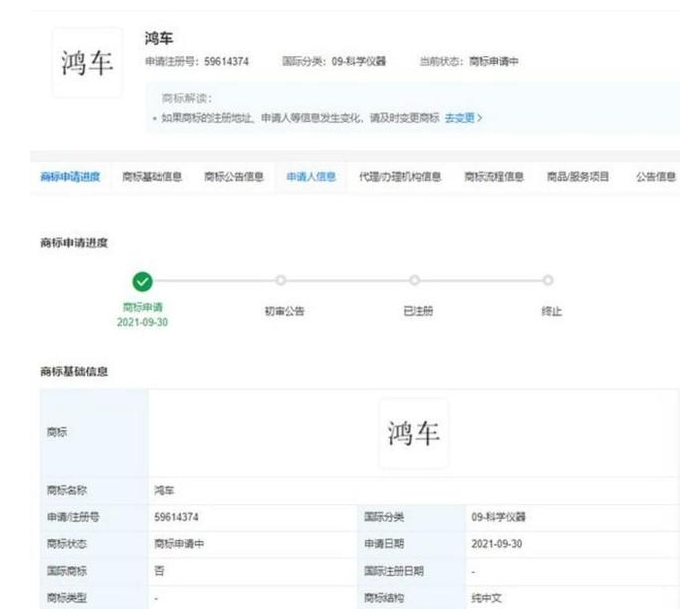Switch to the 商标基础信息 tab
The width and height of the screenshot is (687, 609).
152,177
